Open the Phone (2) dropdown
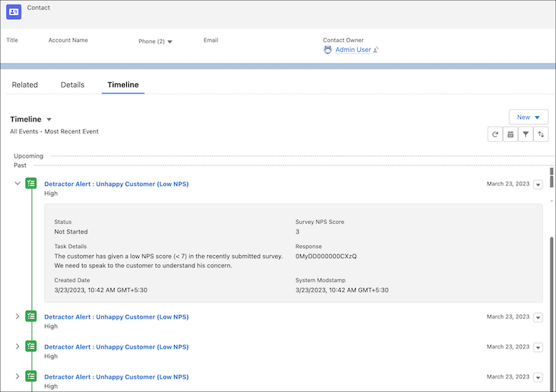Viewport: 556px width, 392px height. [x=170, y=41]
